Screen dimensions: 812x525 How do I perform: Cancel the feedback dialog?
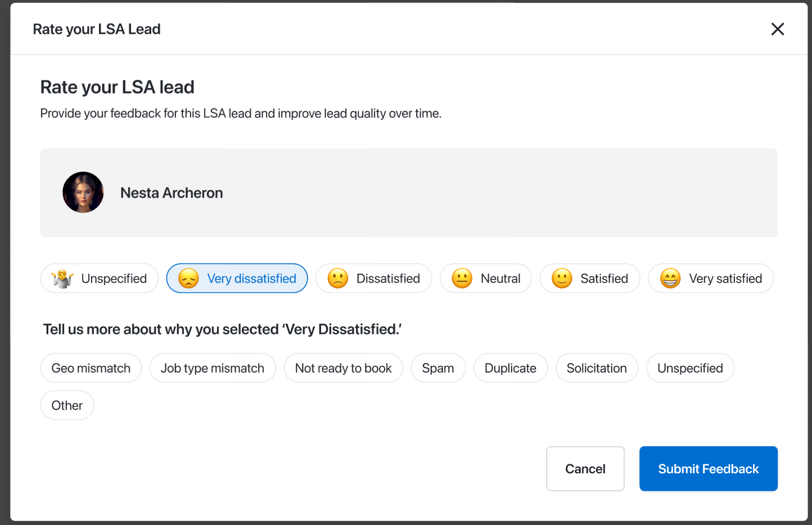(585, 469)
